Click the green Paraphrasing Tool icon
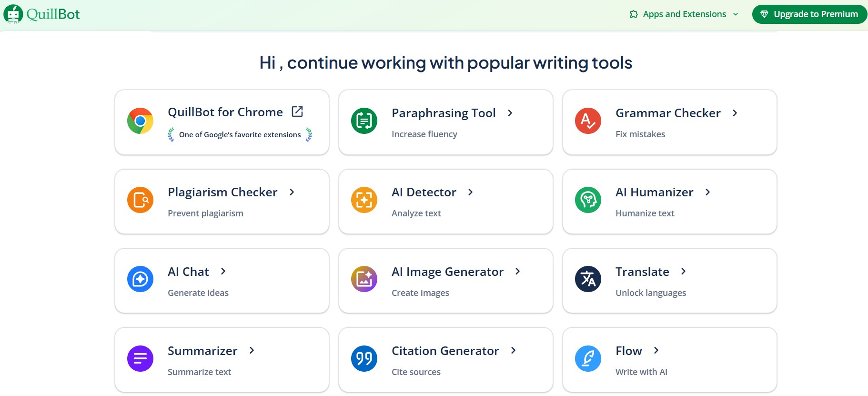Image resolution: width=868 pixels, height=396 pixels. [x=364, y=121]
